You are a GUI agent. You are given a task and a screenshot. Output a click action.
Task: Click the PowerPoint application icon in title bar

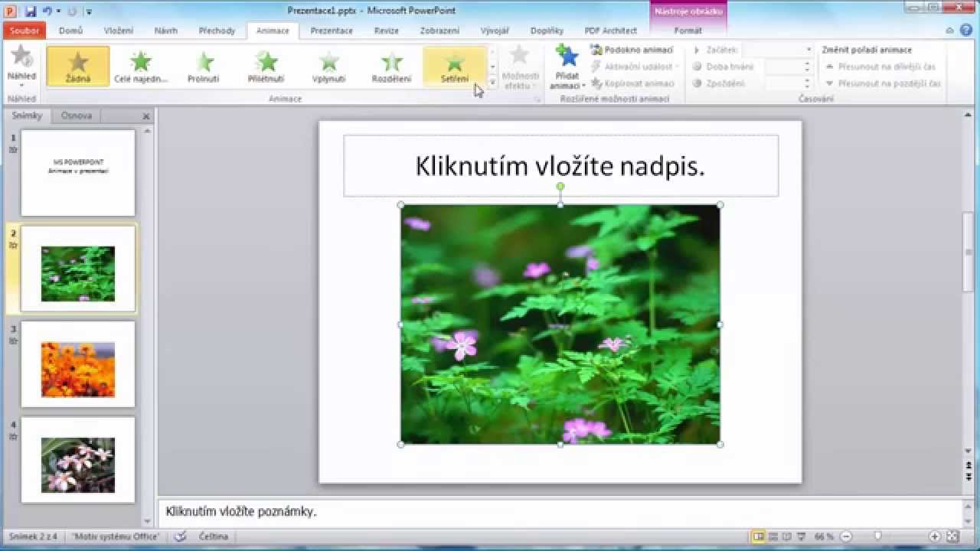click(x=11, y=11)
